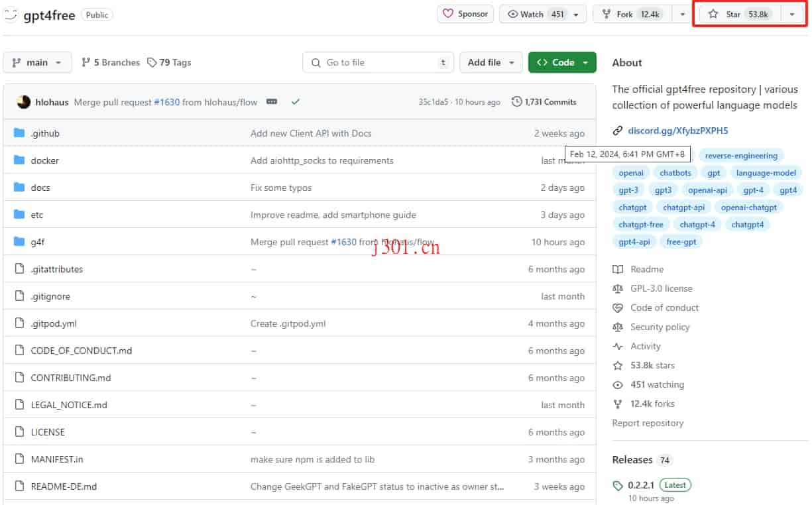
Task: Click the g4f folder icon
Action: (19, 242)
